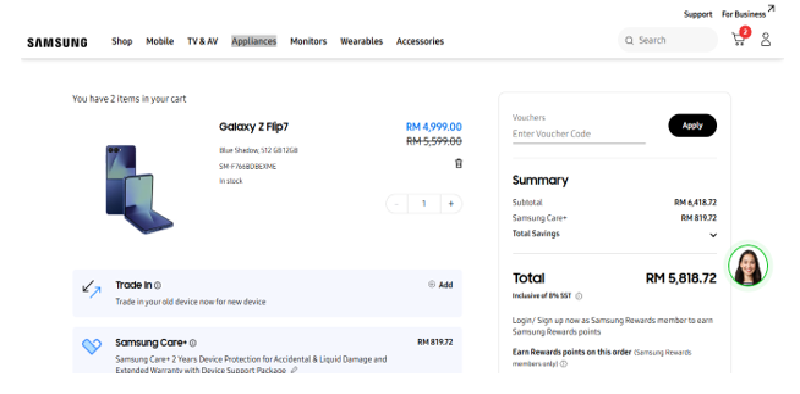This screenshot has width=800, height=394.
Task: Click the RM 819.72 price in Samsung Care+ card
Action: [x=435, y=342]
